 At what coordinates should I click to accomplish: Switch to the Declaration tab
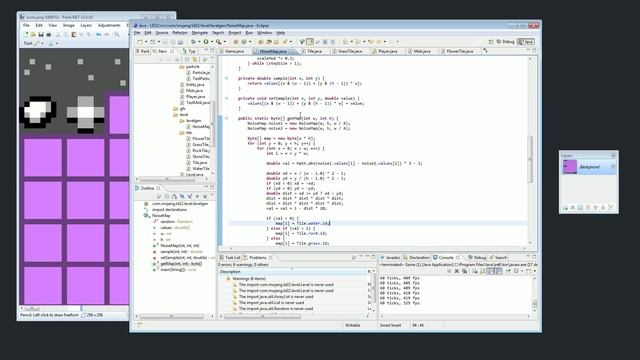point(416,258)
